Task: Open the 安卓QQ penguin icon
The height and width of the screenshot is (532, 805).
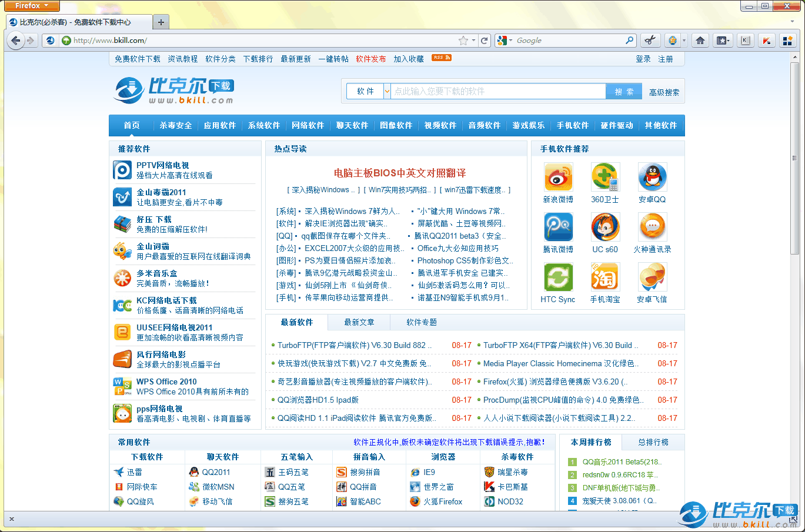Action: [652, 178]
